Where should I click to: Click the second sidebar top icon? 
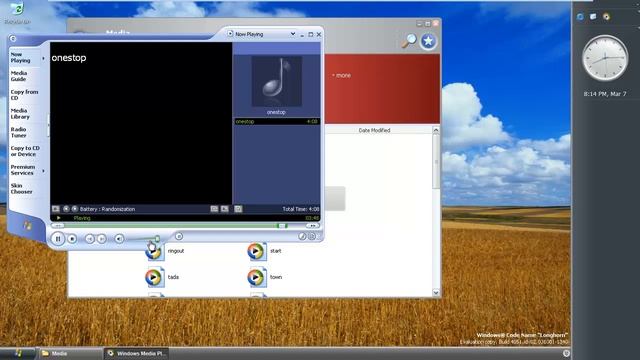coord(593,17)
